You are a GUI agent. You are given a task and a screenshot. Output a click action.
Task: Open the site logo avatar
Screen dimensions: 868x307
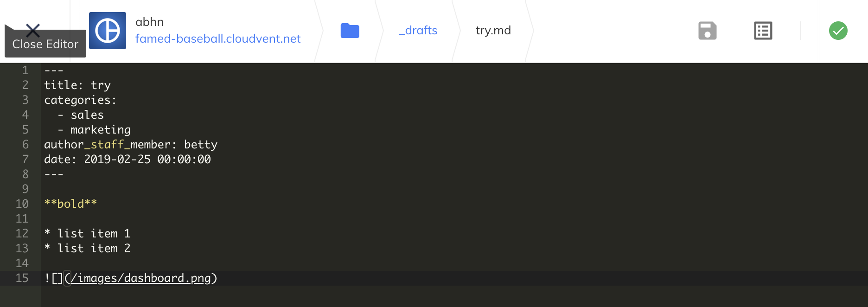pos(108,31)
